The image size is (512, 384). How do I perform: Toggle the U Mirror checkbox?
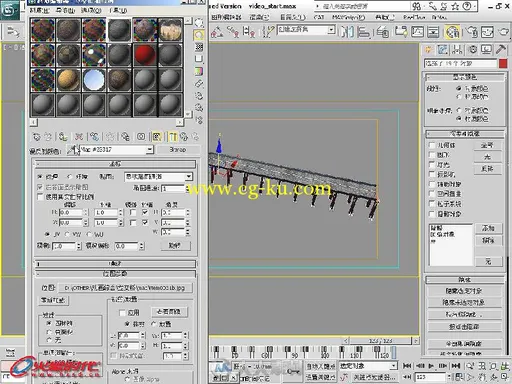133,212
